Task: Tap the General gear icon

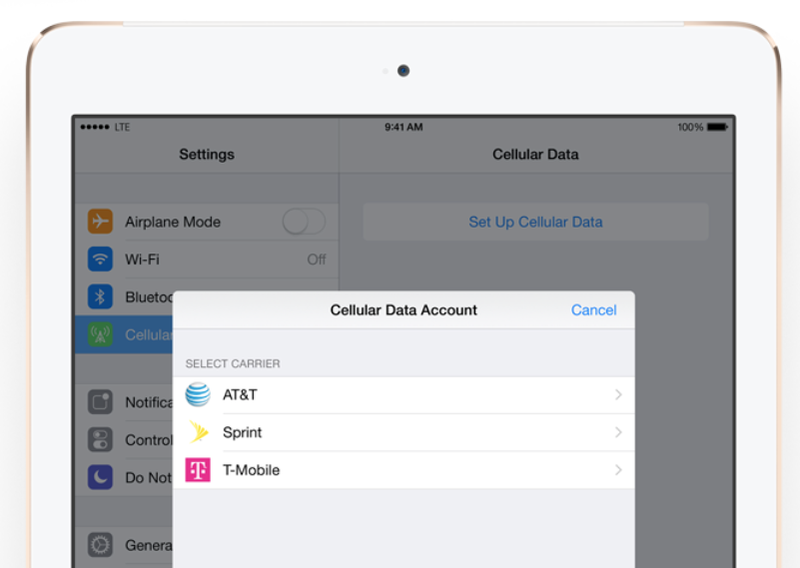Action: click(100, 545)
